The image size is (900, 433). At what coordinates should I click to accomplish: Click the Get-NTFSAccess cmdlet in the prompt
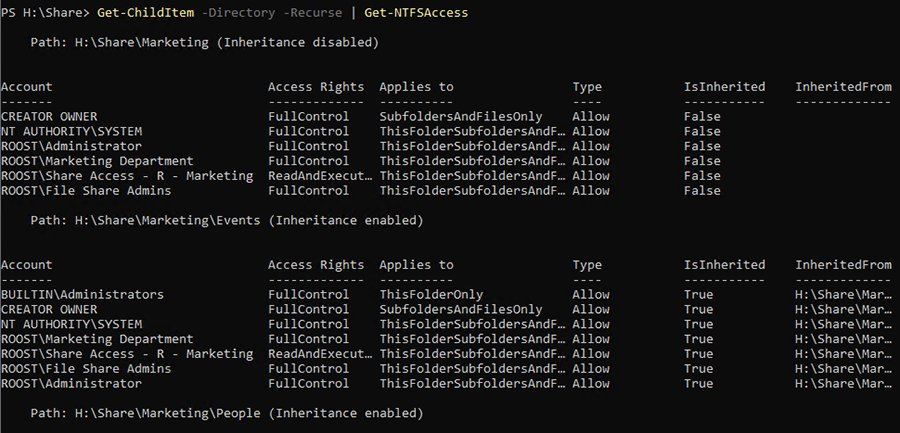(x=416, y=13)
